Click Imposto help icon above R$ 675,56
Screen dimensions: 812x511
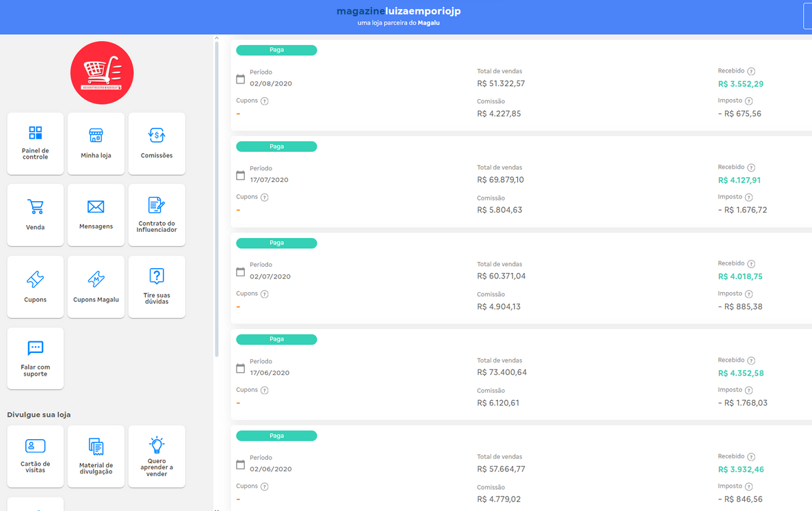(x=749, y=101)
